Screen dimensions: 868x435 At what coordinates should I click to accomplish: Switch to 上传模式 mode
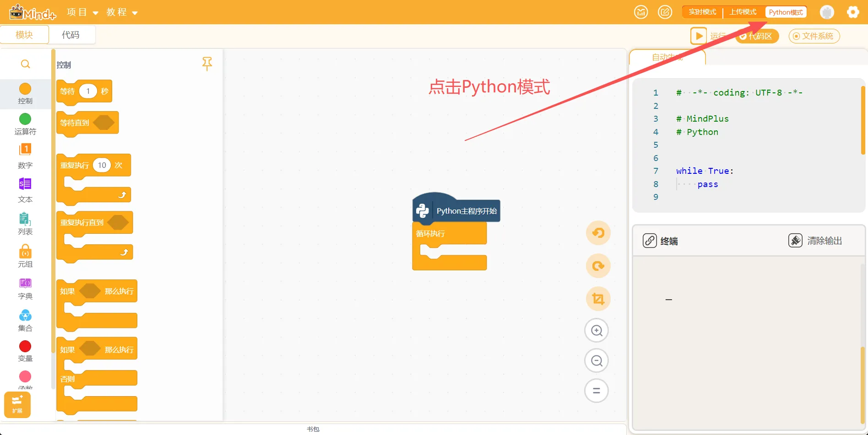[x=743, y=12]
